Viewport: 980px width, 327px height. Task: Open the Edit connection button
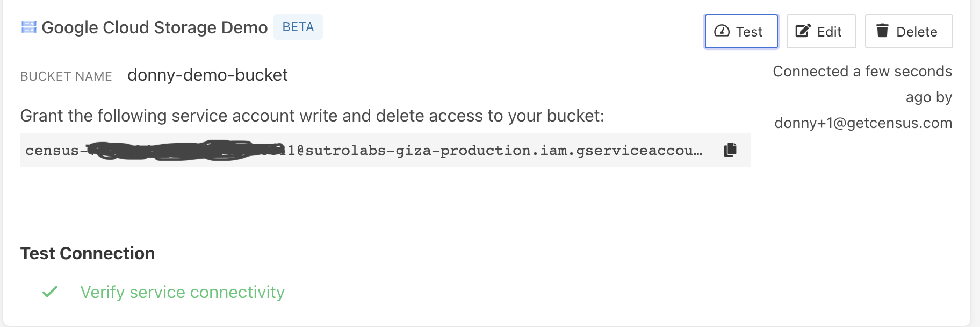coord(821,31)
